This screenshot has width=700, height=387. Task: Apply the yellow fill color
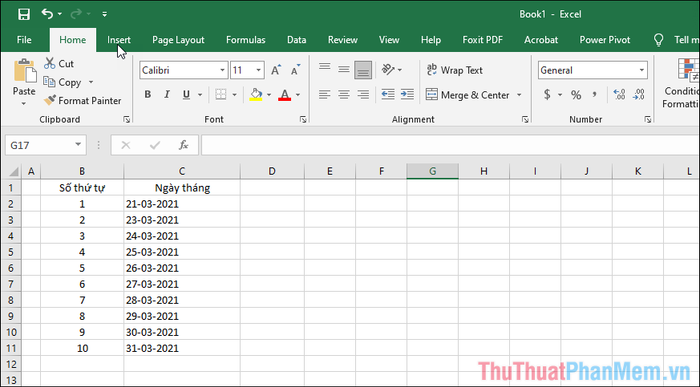point(256,95)
